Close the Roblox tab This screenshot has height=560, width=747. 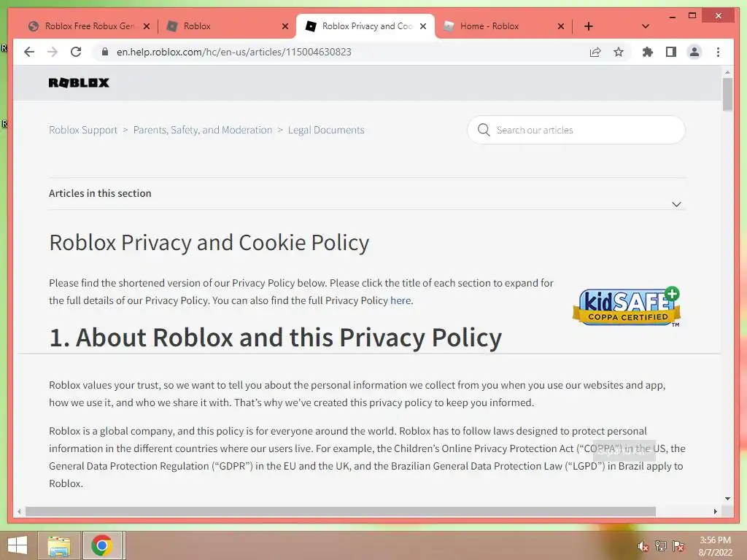(285, 26)
